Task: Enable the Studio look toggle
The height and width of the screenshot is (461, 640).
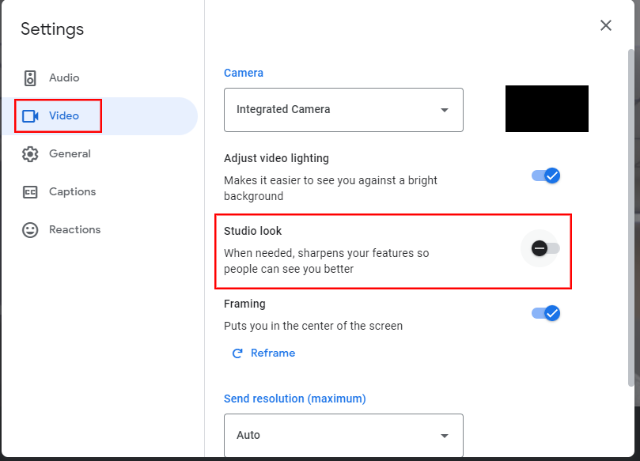Action: pos(545,248)
